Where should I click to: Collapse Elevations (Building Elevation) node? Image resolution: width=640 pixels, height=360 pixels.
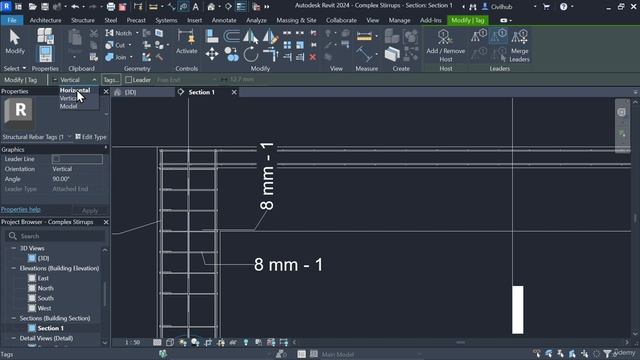pyautogui.click(x=13, y=268)
